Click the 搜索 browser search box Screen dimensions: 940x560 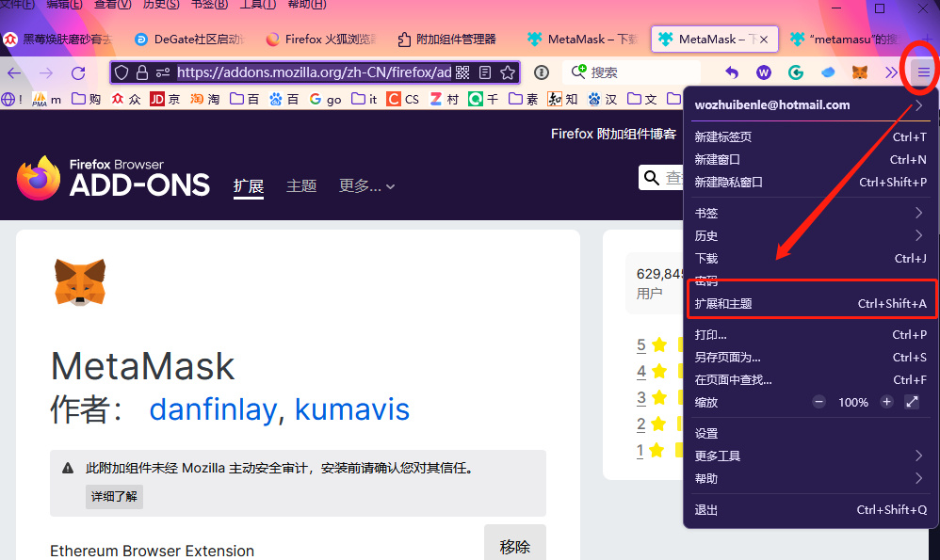pyautogui.click(x=632, y=72)
